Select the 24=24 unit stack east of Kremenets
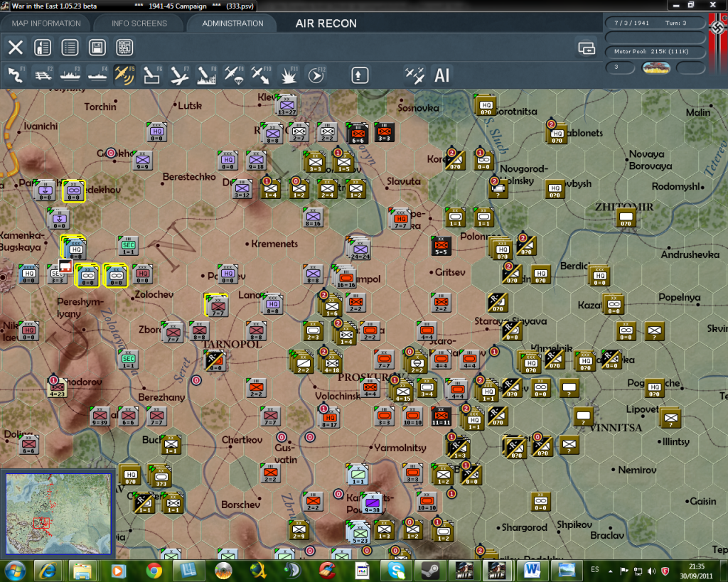Viewport: 728px width, 582px height. pos(360,250)
